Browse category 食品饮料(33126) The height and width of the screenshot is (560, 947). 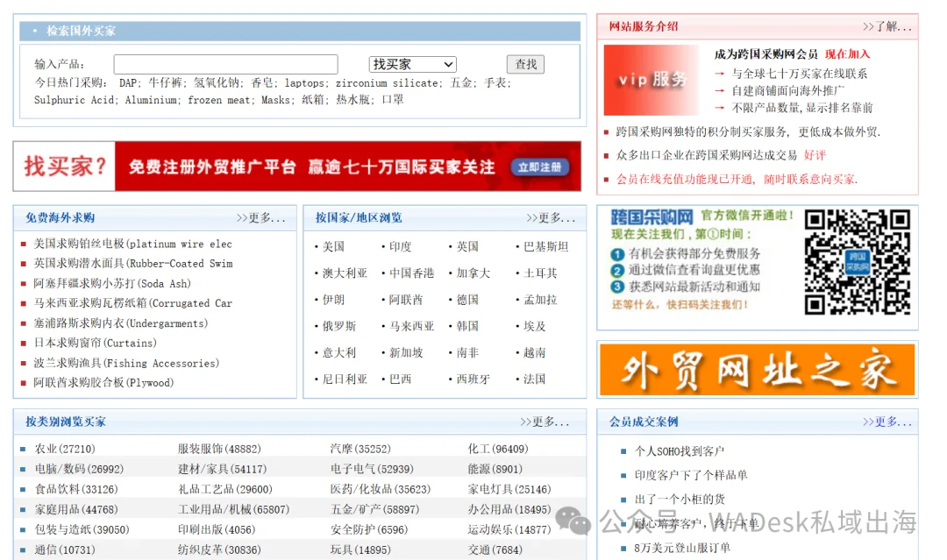pos(76,489)
